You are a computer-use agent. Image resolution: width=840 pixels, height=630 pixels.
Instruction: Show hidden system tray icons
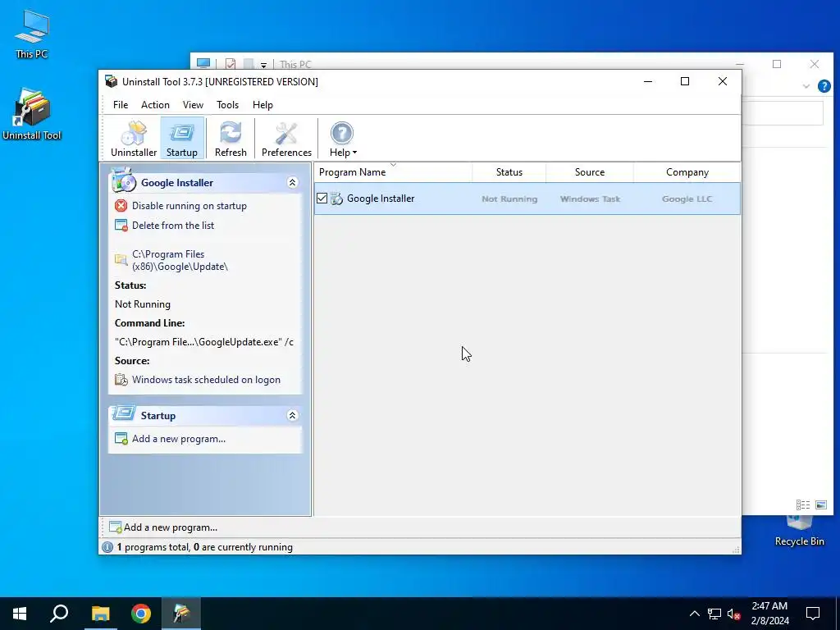(694, 614)
